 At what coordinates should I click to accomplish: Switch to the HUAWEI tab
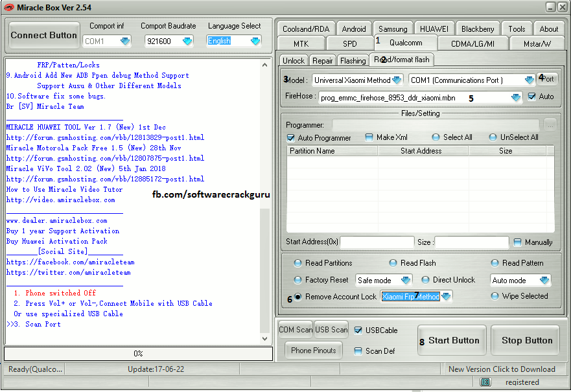(434, 29)
